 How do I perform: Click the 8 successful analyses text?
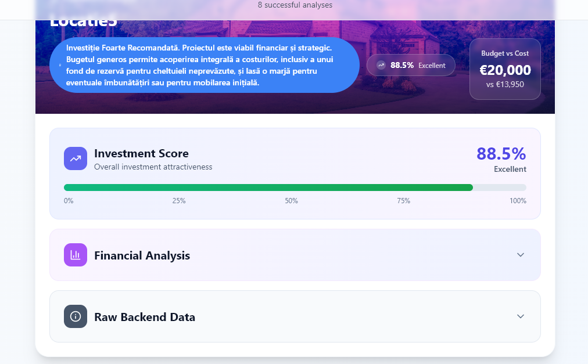(x=295, y=5)
